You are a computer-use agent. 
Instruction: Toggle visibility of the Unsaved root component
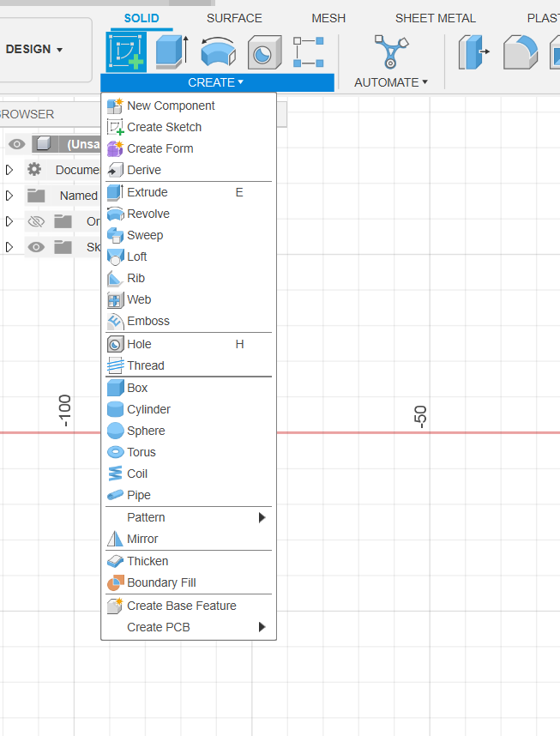coord(17,144)
